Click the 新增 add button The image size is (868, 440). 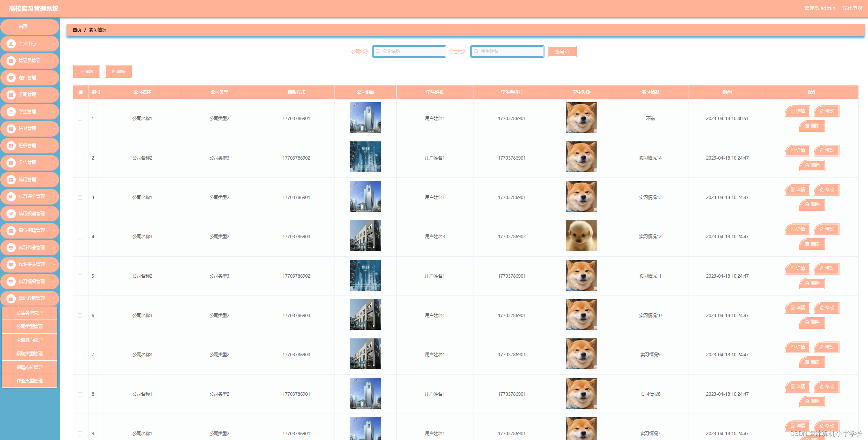(x=86, y=71)
